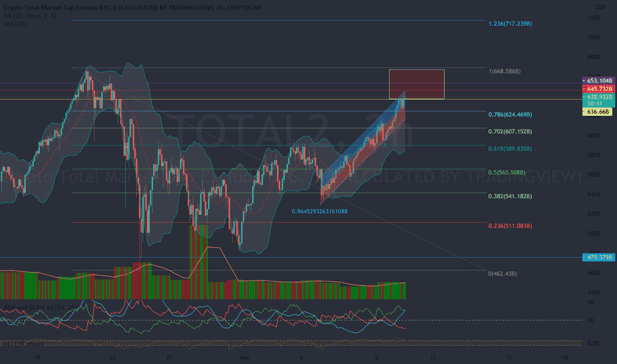The height and width of the screenshot is (364, 617).
Task: Click the 680B price axis label
Action: (594, 57)
